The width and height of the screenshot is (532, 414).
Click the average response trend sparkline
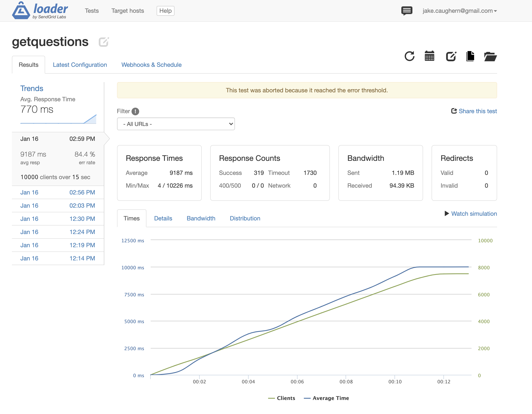[58, 119]
